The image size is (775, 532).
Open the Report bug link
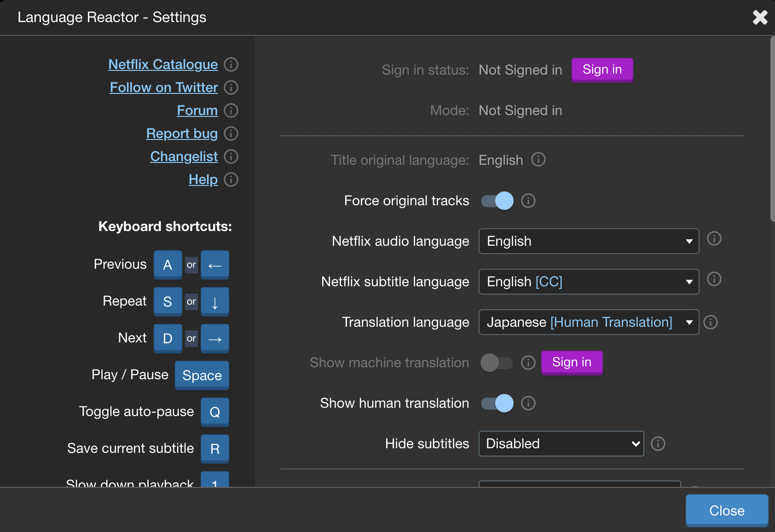pyautogui.click(x=182, y=133)
